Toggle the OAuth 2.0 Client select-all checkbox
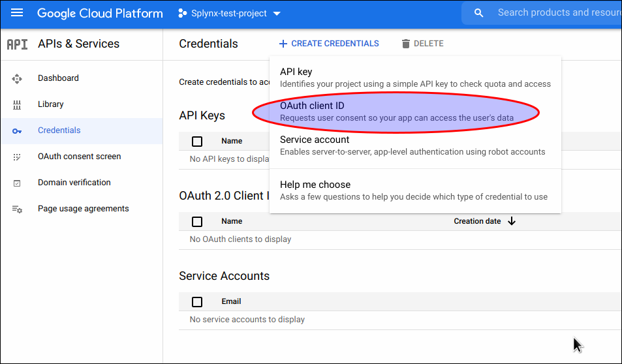Screen dimensions: 622x364 (x=197, y=222)
